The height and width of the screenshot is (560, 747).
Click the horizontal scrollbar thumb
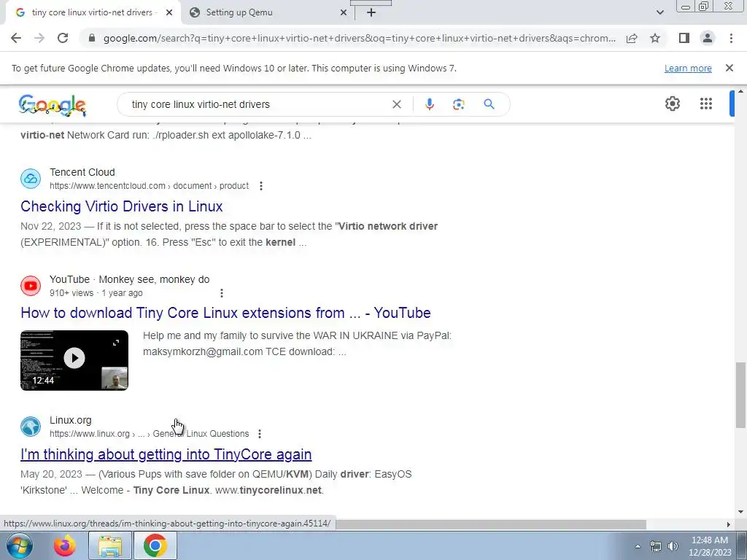(x=491, y=524)
